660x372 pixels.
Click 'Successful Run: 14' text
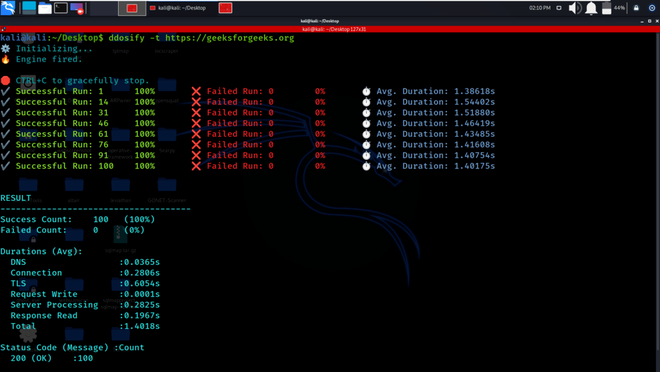click(x=62, y=102)
